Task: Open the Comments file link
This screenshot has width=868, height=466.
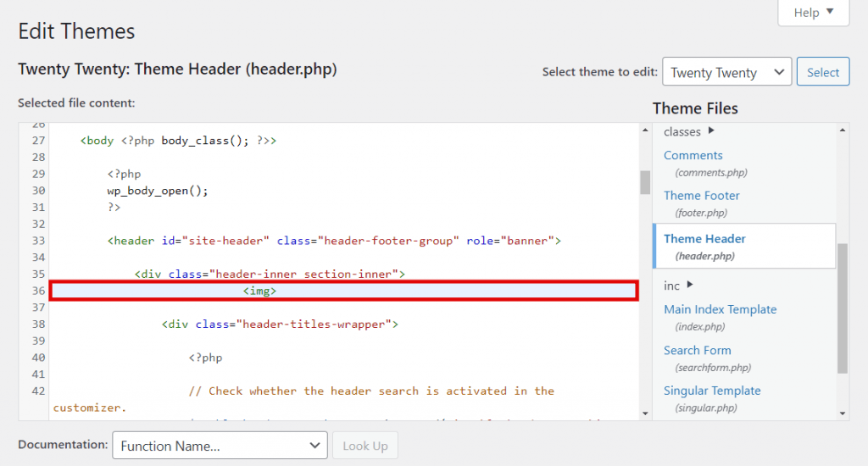Action: point(693,156)
